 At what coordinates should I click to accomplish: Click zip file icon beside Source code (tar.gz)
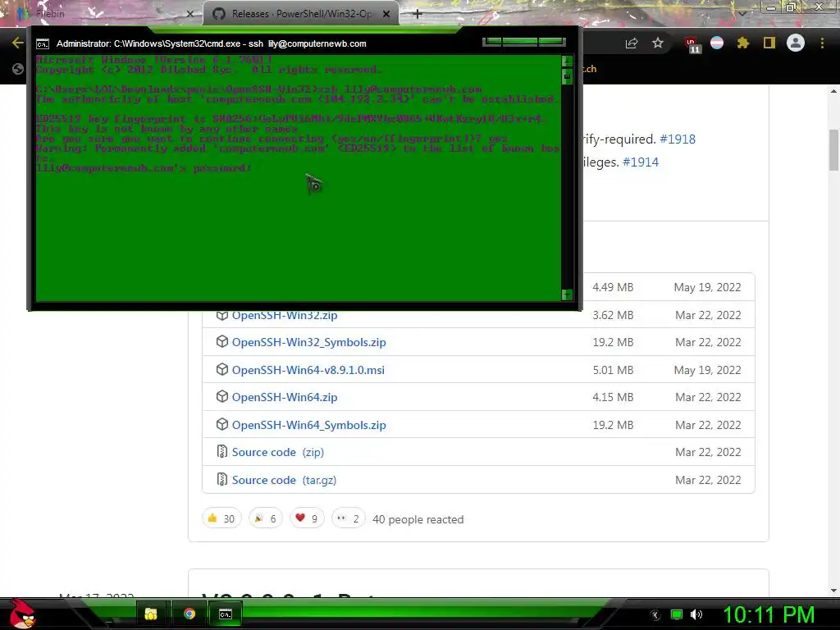point(221,479)
